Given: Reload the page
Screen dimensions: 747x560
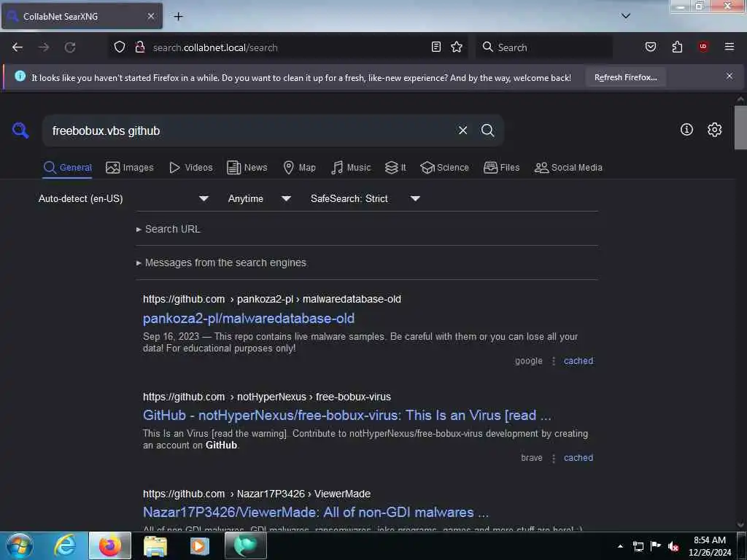Looking at the screenshot, I should (x=70, y=47).
